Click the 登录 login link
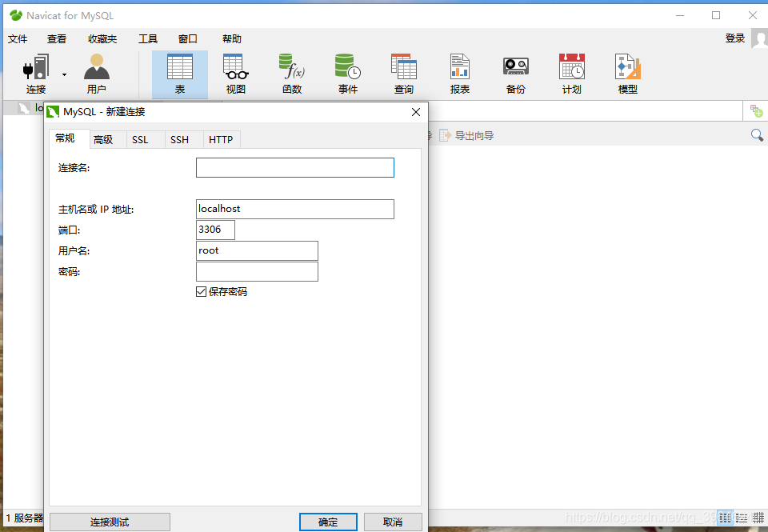 [x=734, y=38]
